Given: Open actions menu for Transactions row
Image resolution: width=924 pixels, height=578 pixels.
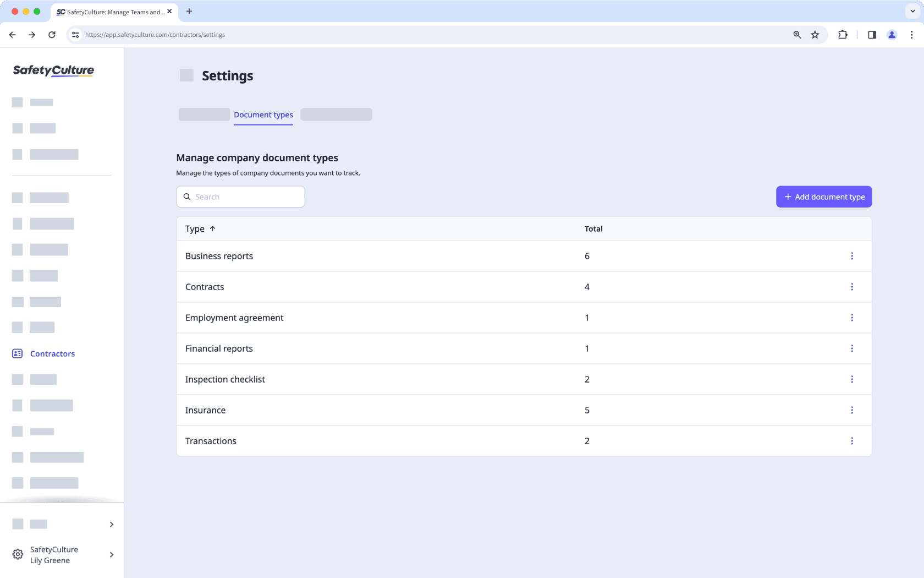Looking at the screenshot, I should (x=853, y=440).
